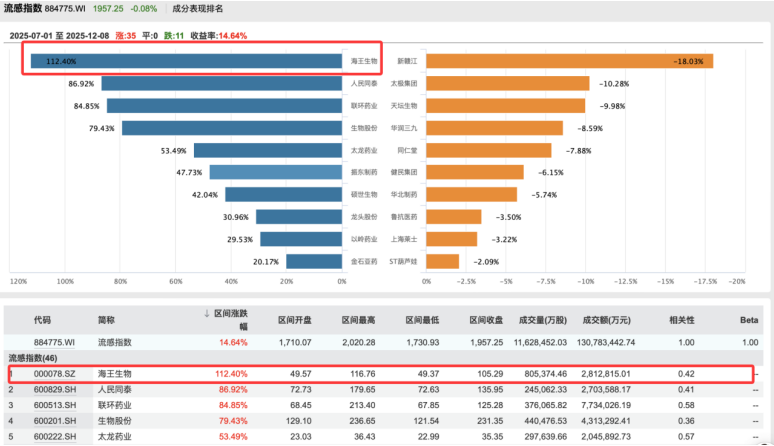Open stock code 000078.SZ in the table
Screen dimensions: 774x446
pyautogui.click(x=54, y=373)
